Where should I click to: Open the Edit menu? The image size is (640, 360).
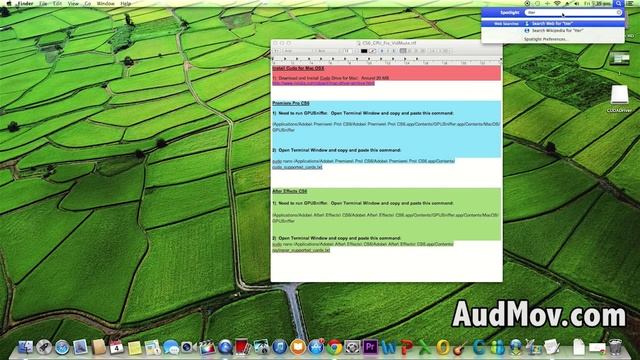58,3
